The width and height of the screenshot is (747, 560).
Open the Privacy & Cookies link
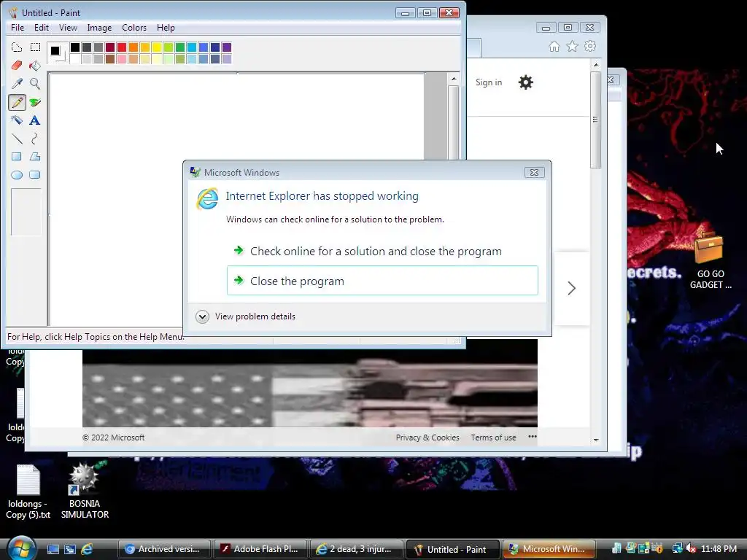coord(427,437)
